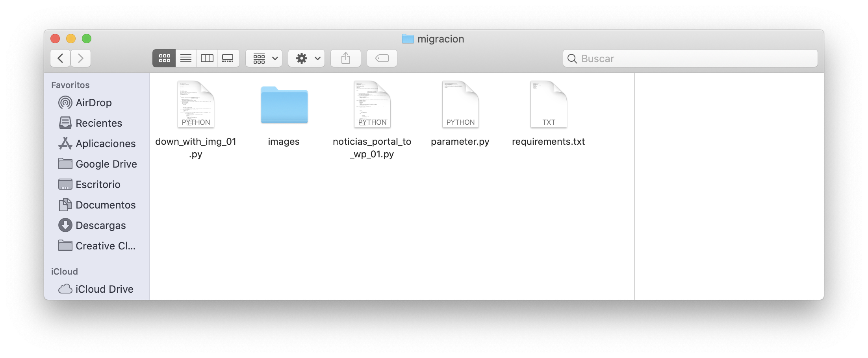This screenshot has height=358, width=868.
Task: Click the Buscar search field
Action: click(690, 58)
